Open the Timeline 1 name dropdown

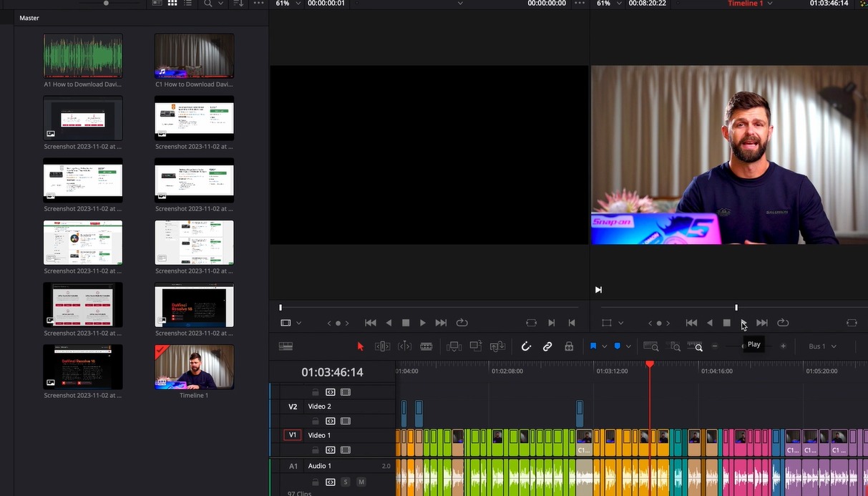click(769, 4)
